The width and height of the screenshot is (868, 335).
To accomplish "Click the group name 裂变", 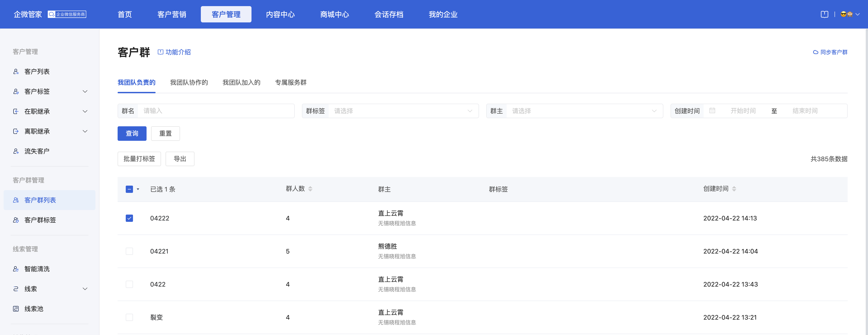I will pos(156,317).
